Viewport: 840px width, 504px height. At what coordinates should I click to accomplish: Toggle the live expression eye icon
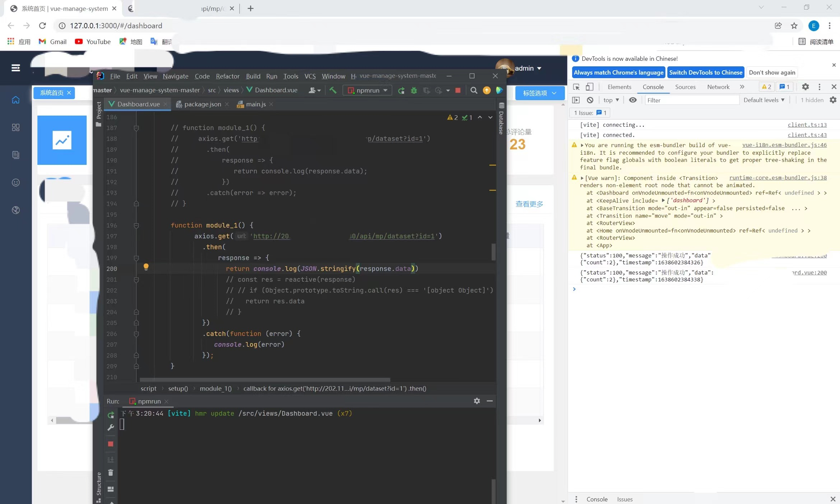tap(633, 100)
